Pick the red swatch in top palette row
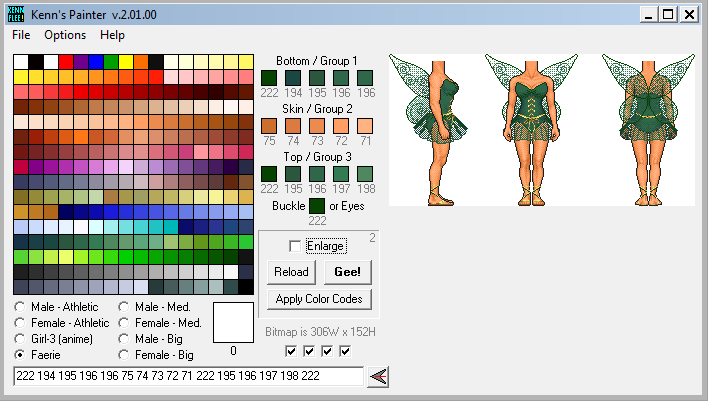This screenshot has height=401, width=708. pos(66,62)
